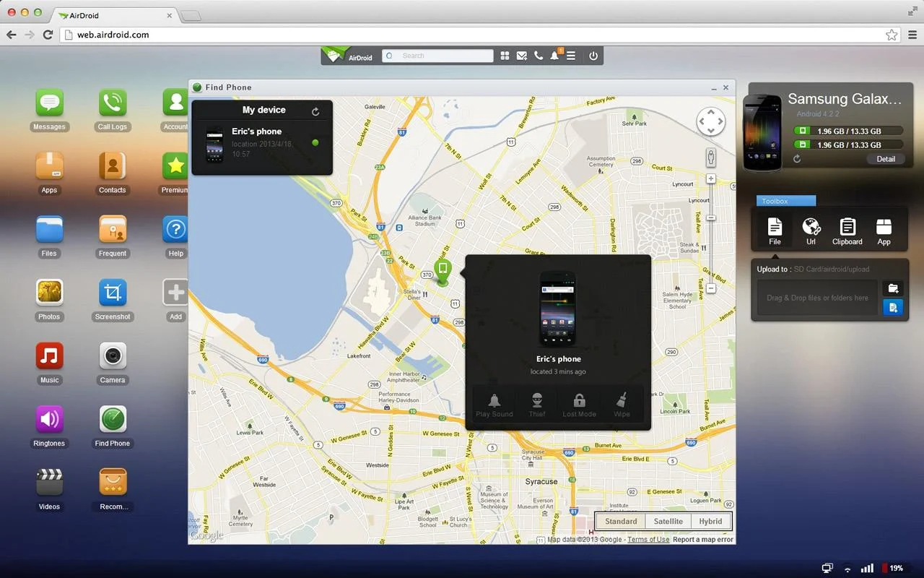Open the Terms of Use link
This screenshot has height=578, width=924.
point(648,540)
